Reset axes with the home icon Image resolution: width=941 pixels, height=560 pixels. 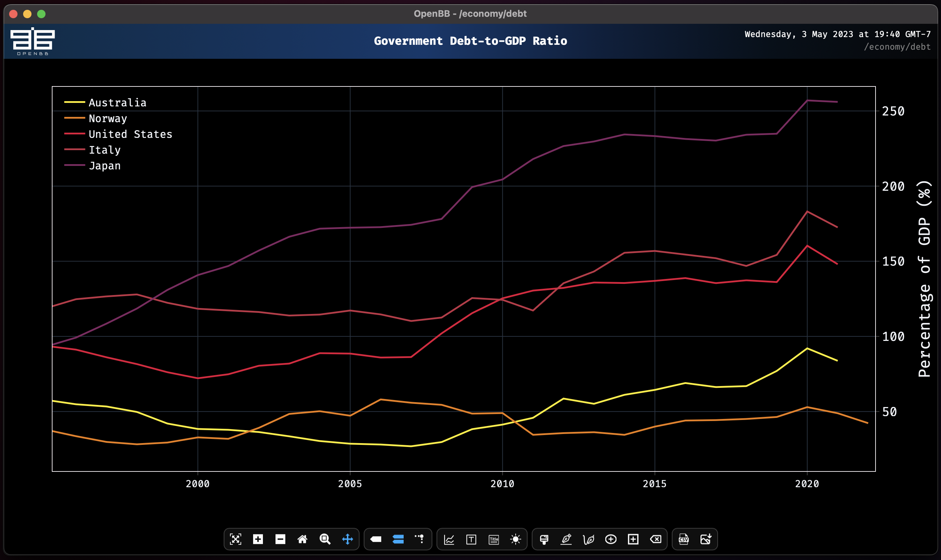pos(302,539)
